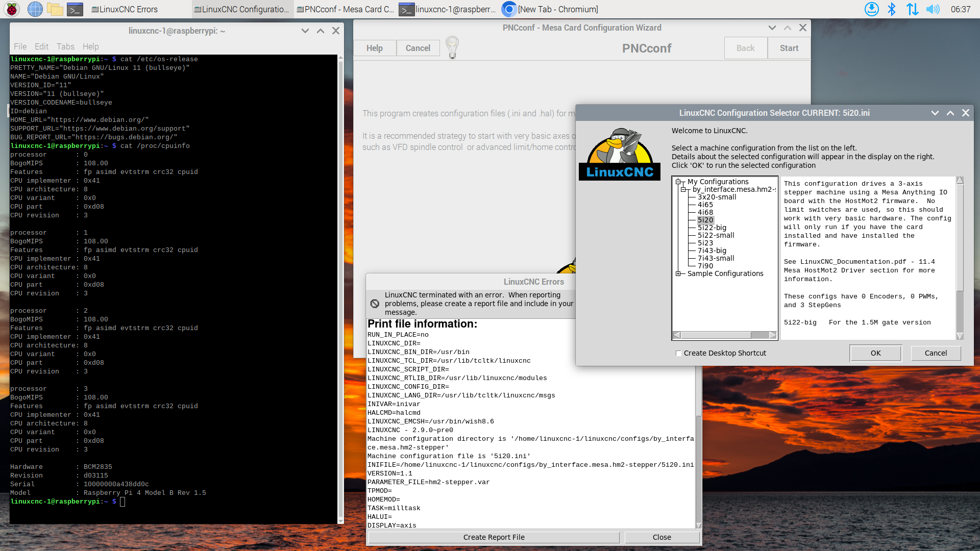Select the 5i22-small configuration
This screenshot has height=551, width=980.
pyautogui.click(x=716, y=235)
